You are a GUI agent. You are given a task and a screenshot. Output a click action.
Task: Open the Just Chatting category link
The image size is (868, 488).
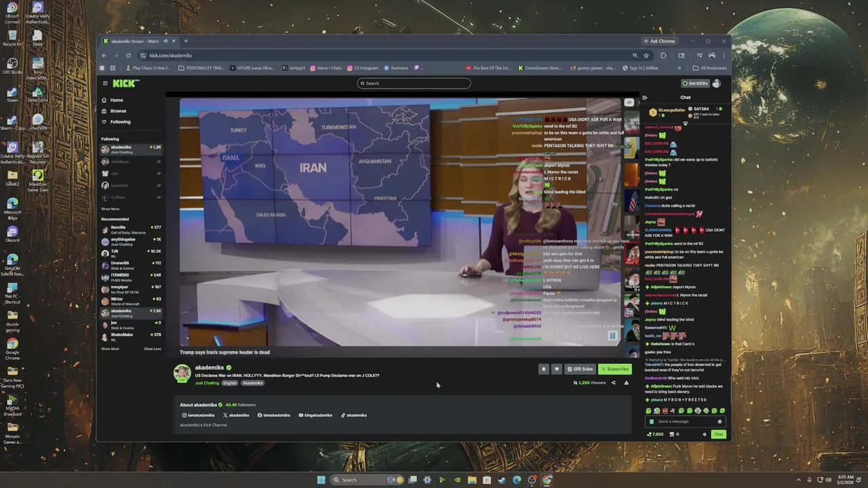coord(207,383)
